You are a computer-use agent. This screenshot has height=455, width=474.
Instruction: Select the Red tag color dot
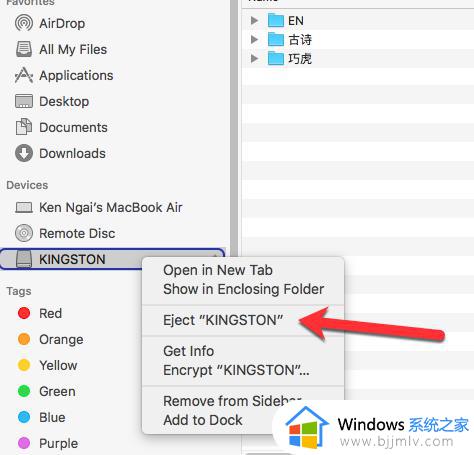(x=24, y=313)
